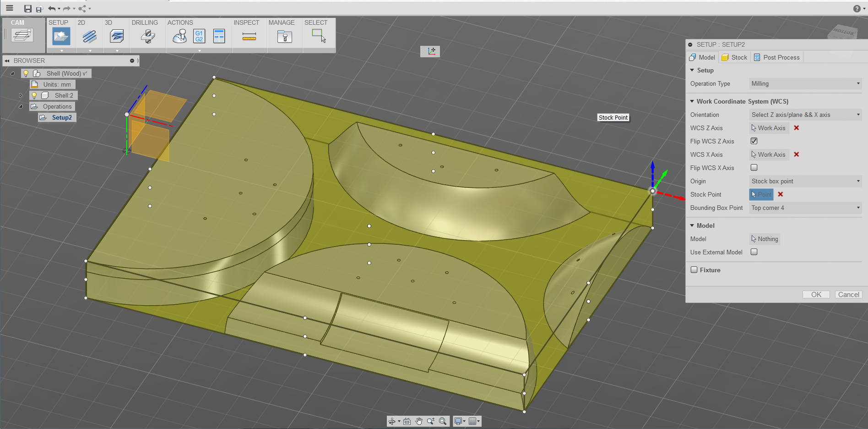Click the orbit navigation icon in bottom bar
Viewport: 868px width, 429px height.
pyautogui.click(x=392, y=421)
